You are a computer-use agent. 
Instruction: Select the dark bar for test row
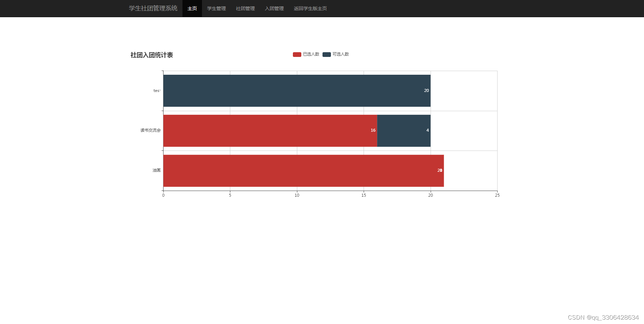[297, 91]
